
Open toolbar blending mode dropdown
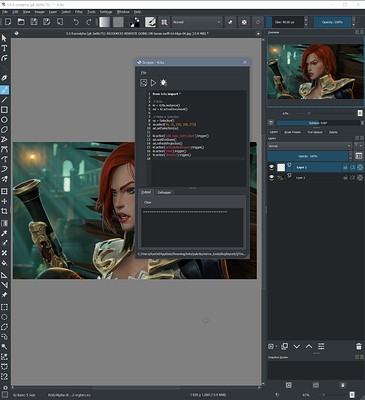197,22
